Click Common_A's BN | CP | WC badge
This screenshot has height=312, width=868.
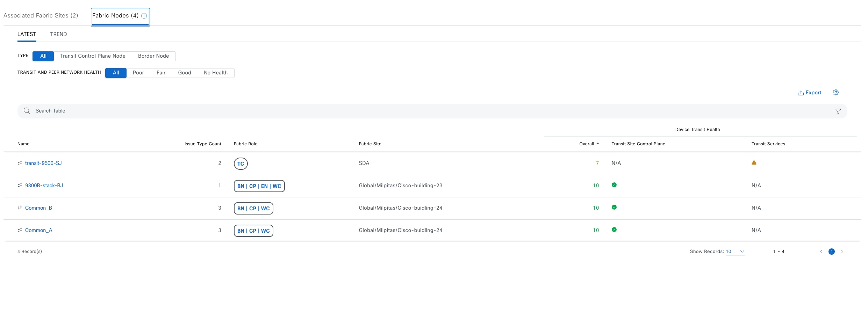click(x=253, y=231)
